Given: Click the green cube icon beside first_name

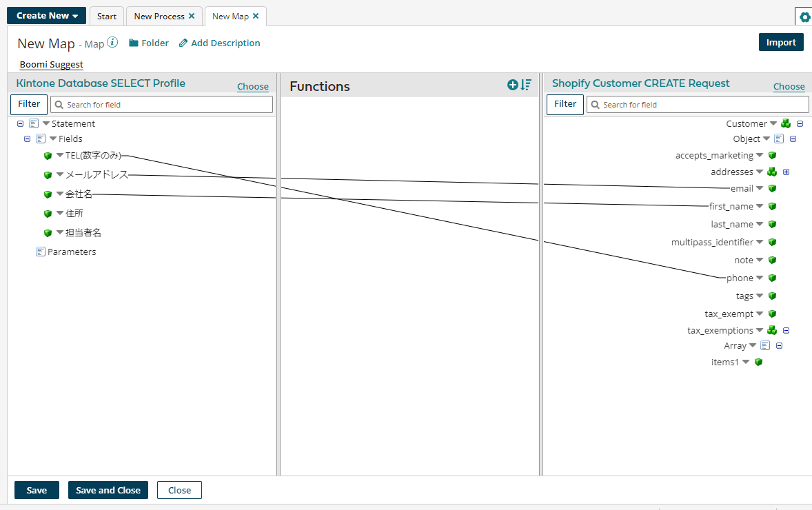Looking at the screenshot, I should 772,206.
